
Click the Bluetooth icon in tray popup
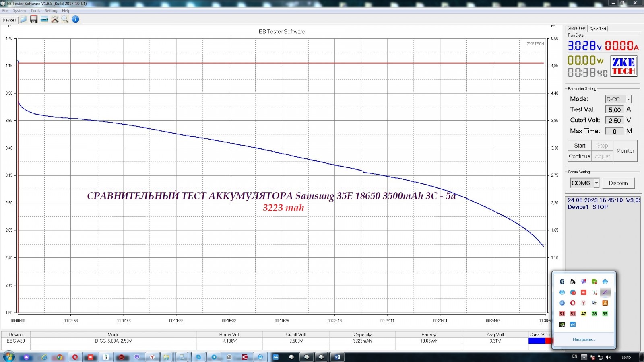click(x=562, y=282)
